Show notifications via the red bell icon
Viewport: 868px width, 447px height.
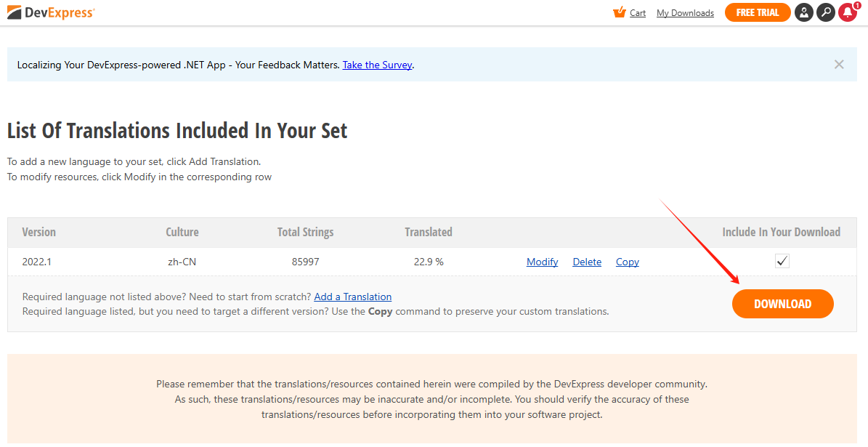tap(847, 12)
